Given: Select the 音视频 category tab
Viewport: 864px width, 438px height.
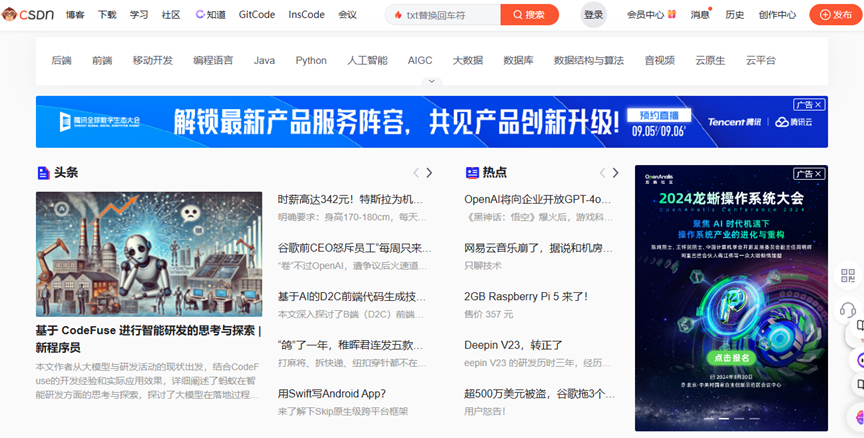Looking at the screenshot, I should point(660,61).
